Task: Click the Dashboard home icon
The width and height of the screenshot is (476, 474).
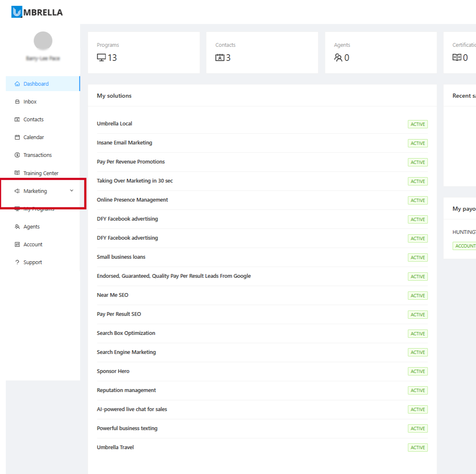Action: [x=17, y=84]
